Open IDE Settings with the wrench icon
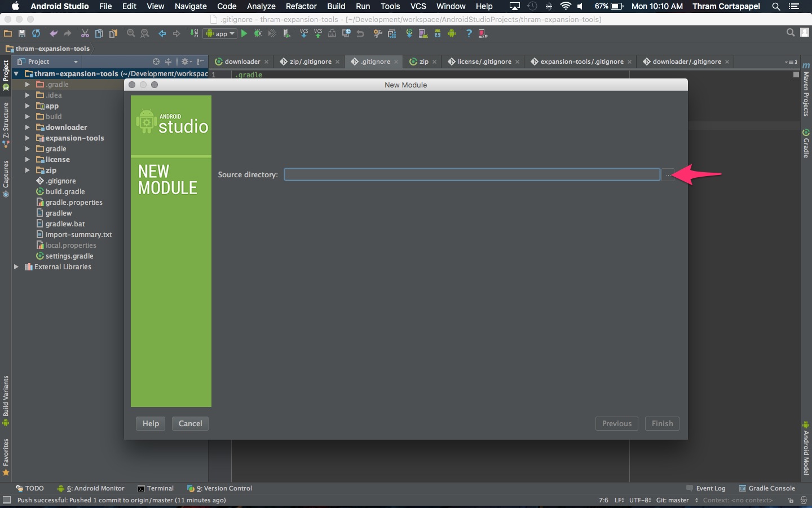Image resolution: width=812 pixels, height=508 pixels. click(377, 33)
